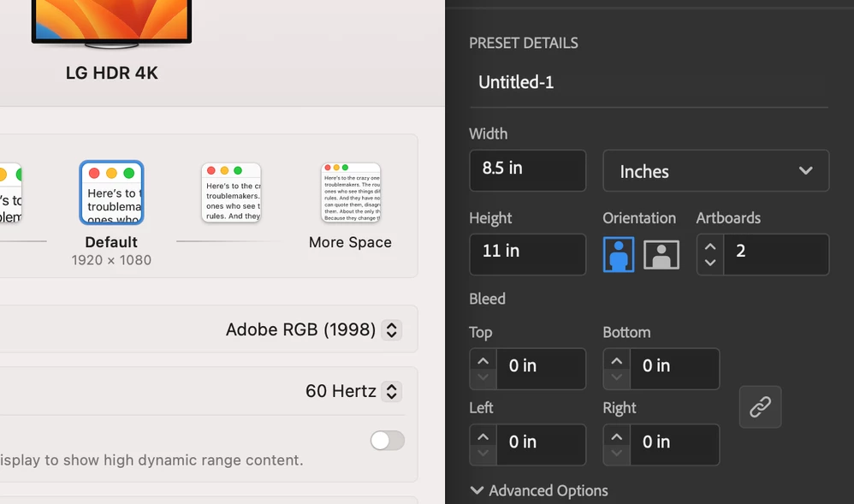Click the Height input field
This screenshot has height=504, width=854.
pos(528,254)
